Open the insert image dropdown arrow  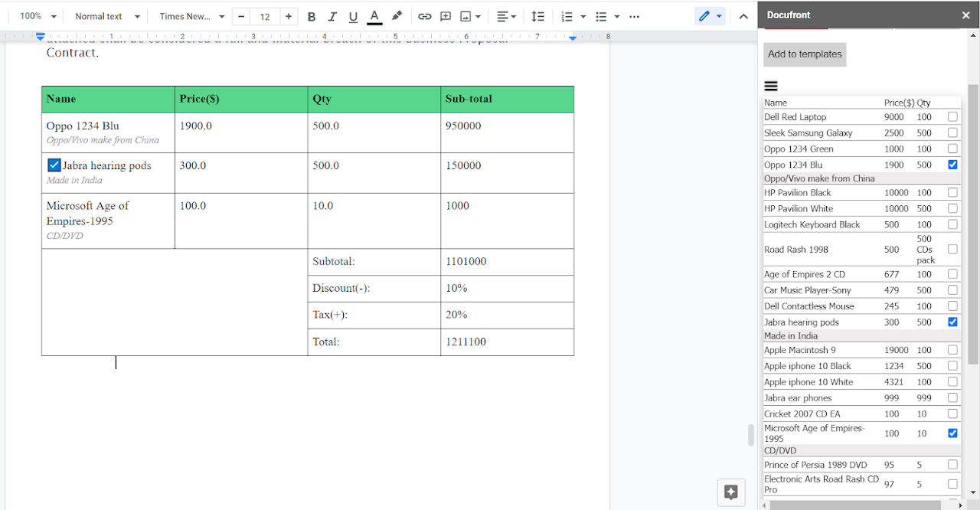[x=479, y=16]
